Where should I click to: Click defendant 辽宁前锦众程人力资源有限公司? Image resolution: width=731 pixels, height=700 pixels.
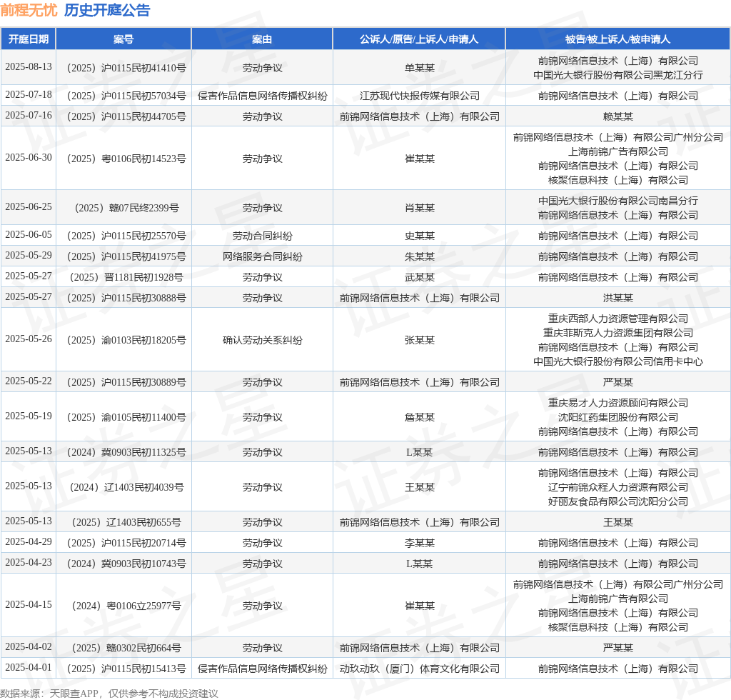click(x=618, y=487)
